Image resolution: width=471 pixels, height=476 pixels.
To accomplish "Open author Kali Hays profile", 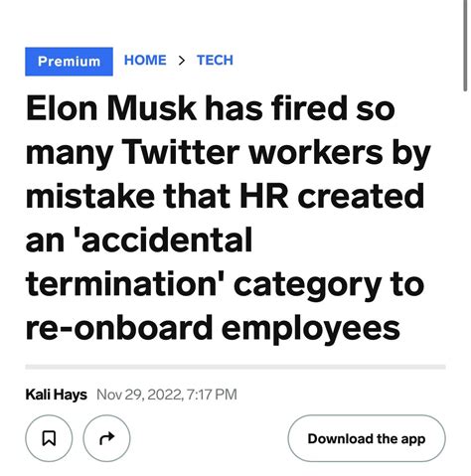I will point(56,395).
